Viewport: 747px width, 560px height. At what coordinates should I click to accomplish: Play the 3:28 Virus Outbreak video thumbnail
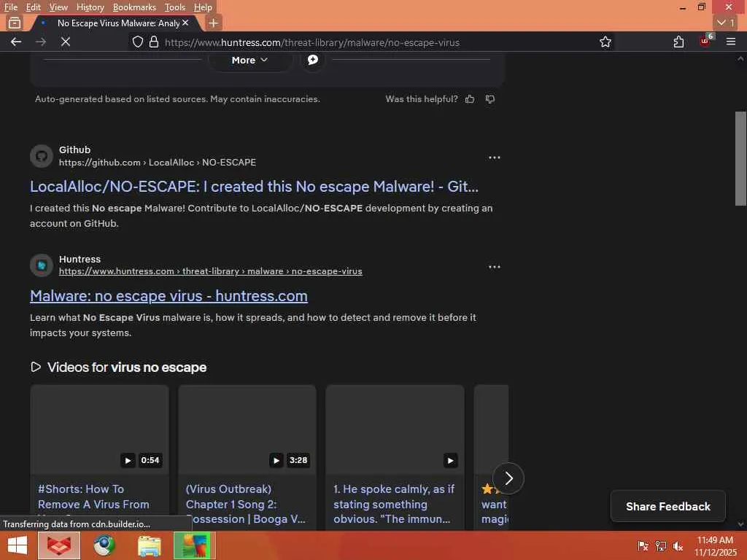247,429
